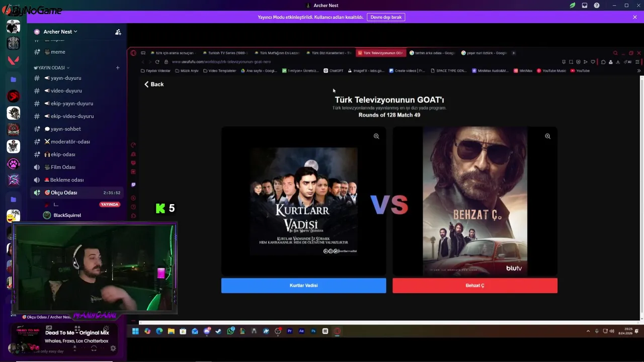Open the yayın-sohbet channel
This screenshot has width=644, height=362.
pyautogui.click(x=76, y=129)
